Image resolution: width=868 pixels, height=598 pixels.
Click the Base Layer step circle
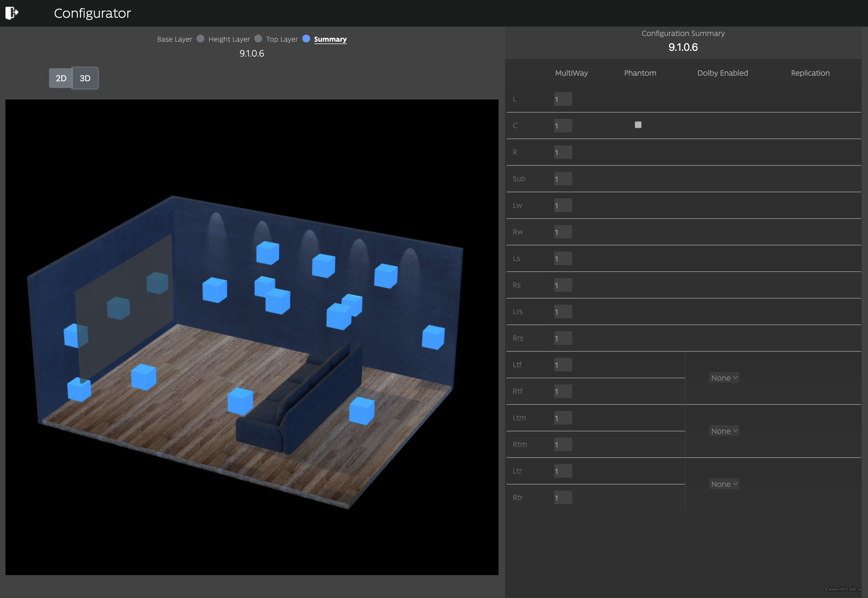(x=200, y=39)
